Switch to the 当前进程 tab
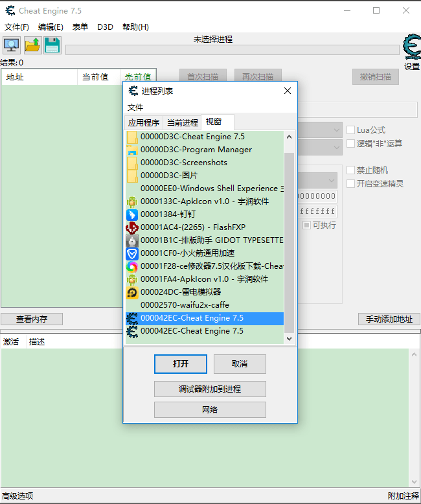Screen dimensions: 421x504 click(x=183, y=123)
